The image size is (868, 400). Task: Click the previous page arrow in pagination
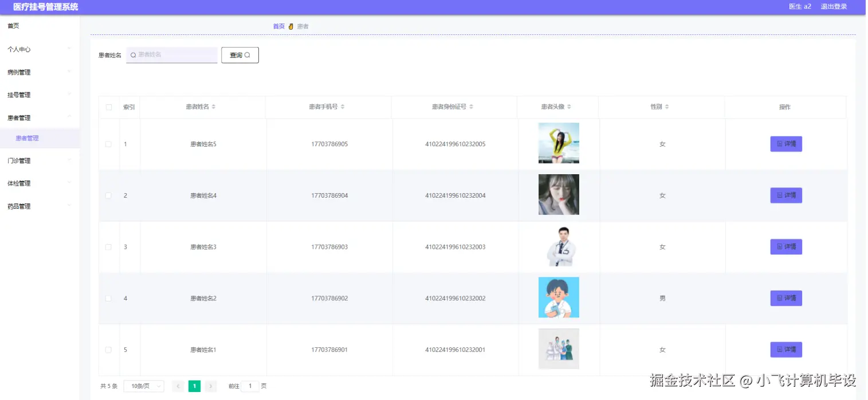tap(178, 386)
